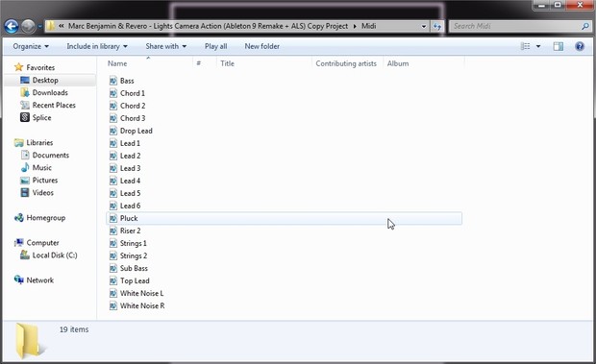Click the Midi folder in address bar
The height and width of the screenshot is (364, 596).
pos(368,26)
